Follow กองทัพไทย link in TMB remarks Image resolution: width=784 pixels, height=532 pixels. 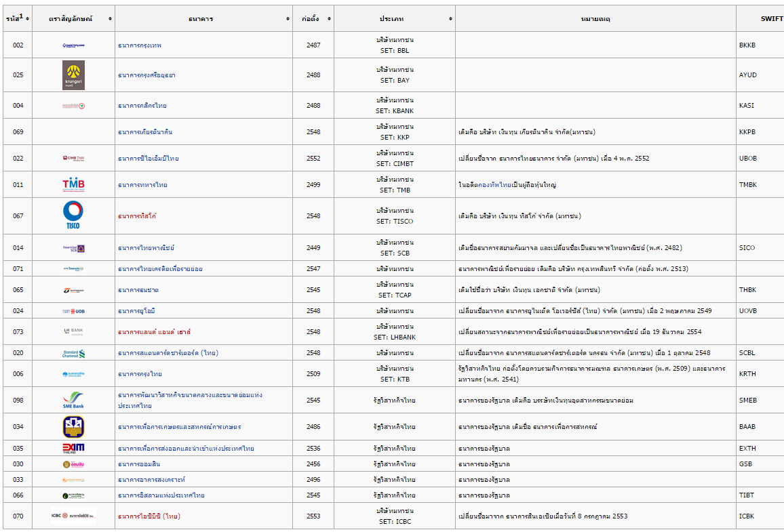coord(495,185)
